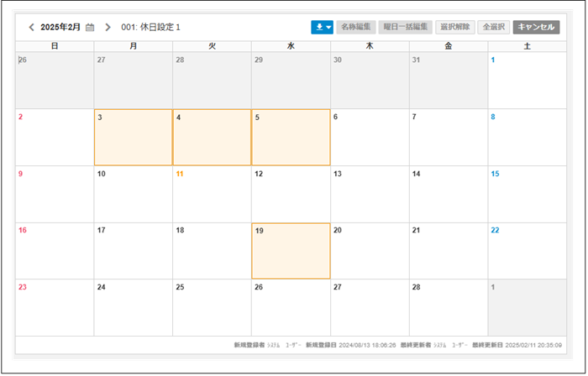The width and height of the screenshot is (588, 376).
Task: Go to previous month with left chevron
Action: pyautogui.click(x=32, y=28)
